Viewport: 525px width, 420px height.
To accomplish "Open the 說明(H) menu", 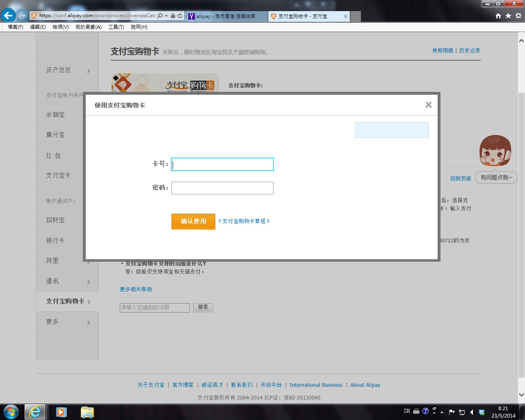I will pos(139,27).
